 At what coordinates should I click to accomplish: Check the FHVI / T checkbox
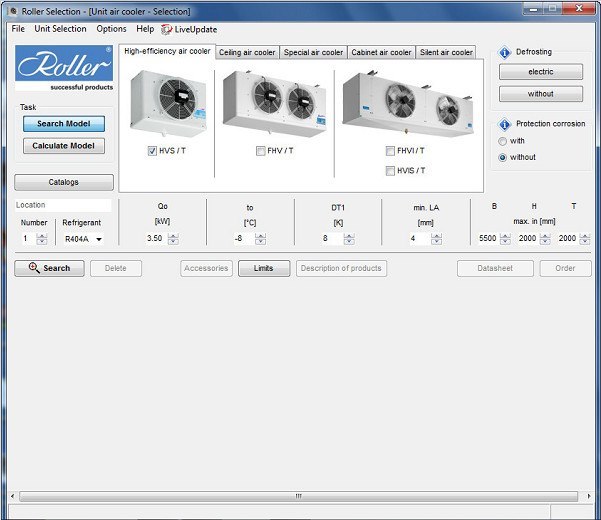click(x=390, y=151)
